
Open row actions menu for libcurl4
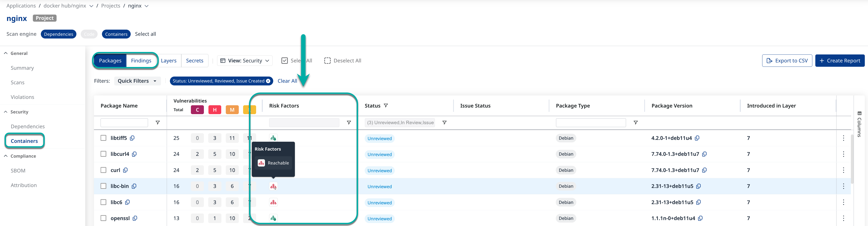click(843, 154)
